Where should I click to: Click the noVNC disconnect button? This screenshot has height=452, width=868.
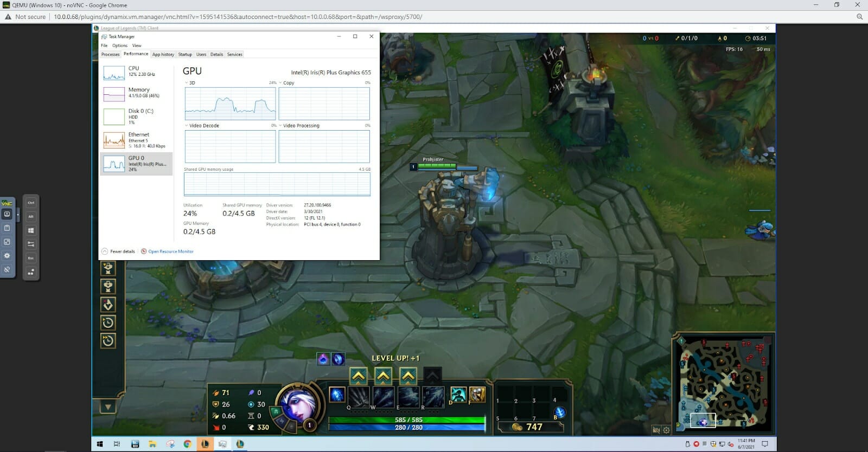(7, 269)
